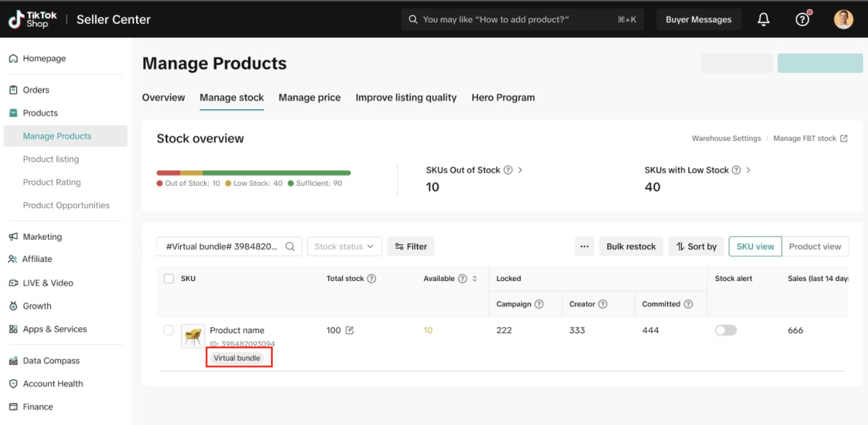Open the help question mark icon
Viewport: 868px width, 425px height.
(802, 20)
